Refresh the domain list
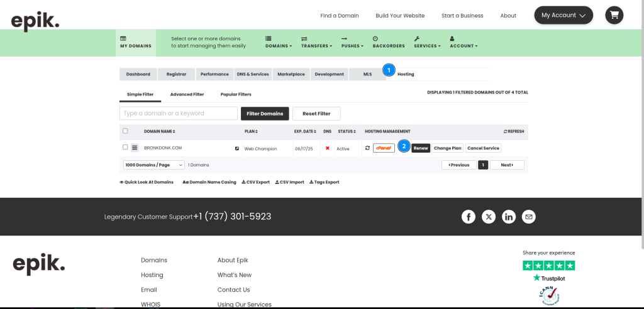644x309 pixels. pyautogui.click(x=514, y=132)
